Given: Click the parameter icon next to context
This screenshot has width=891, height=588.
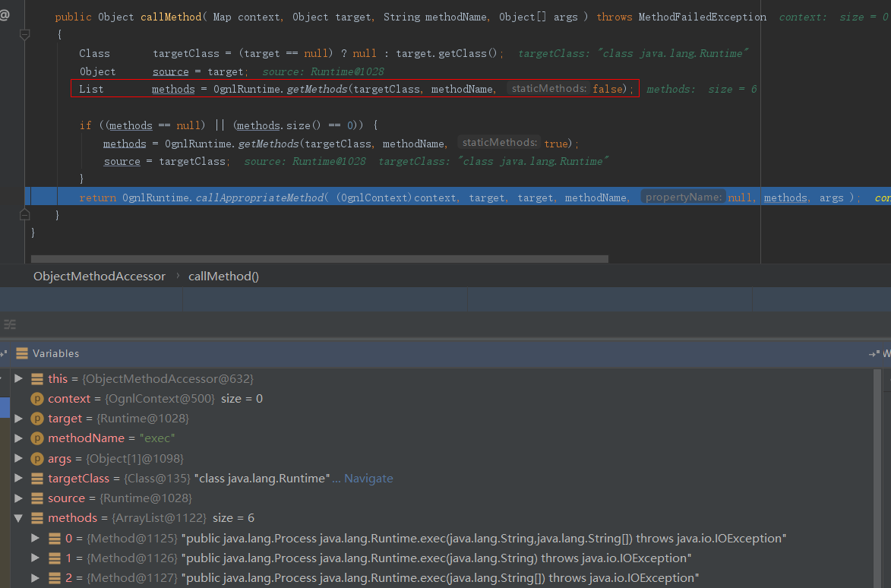Looking at the screenshot, I should [36, 399].
